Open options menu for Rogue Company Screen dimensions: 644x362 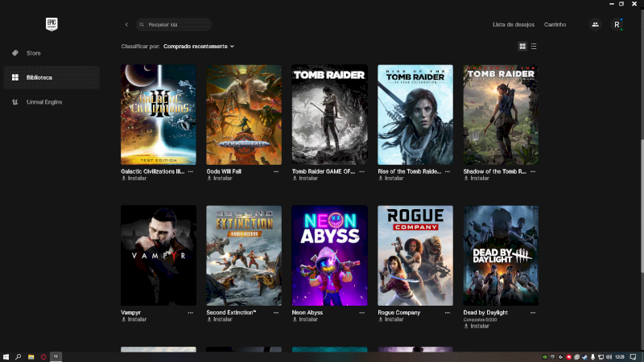(x=448, y=312)
